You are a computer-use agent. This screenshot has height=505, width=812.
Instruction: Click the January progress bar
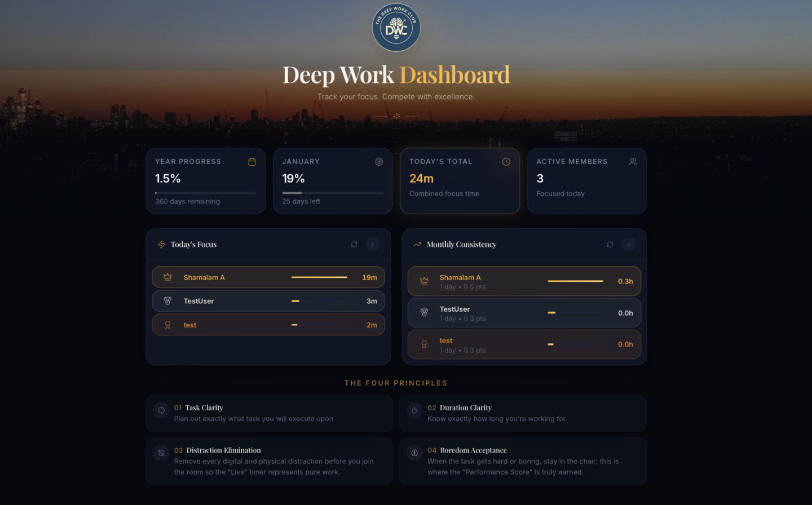(x=333, y=193)
